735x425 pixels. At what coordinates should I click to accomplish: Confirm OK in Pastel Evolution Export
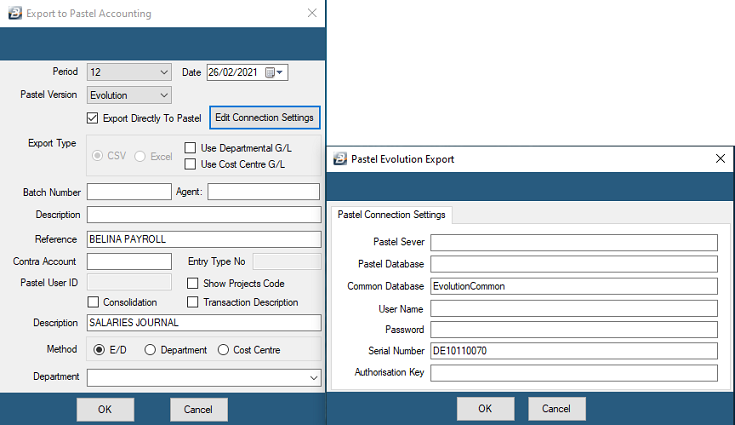(485, 409)
